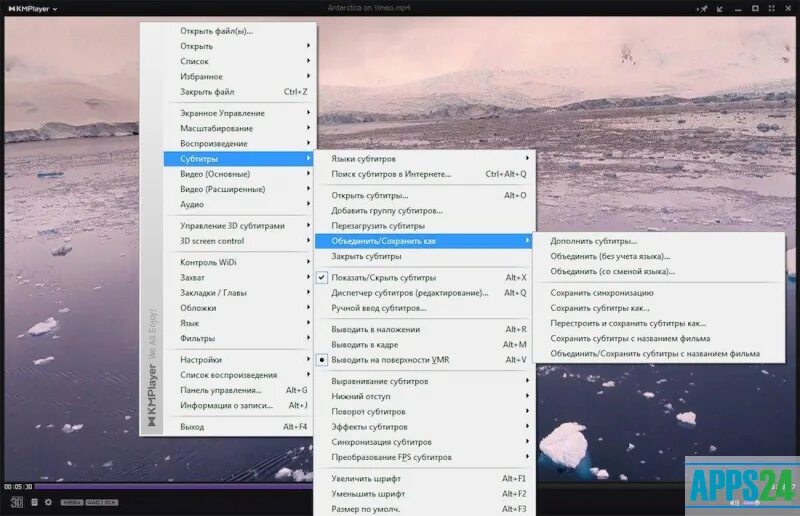Click Поиск субтитров в Интернете...
This screenshot has height=516, width=800.
pos(426,174)
